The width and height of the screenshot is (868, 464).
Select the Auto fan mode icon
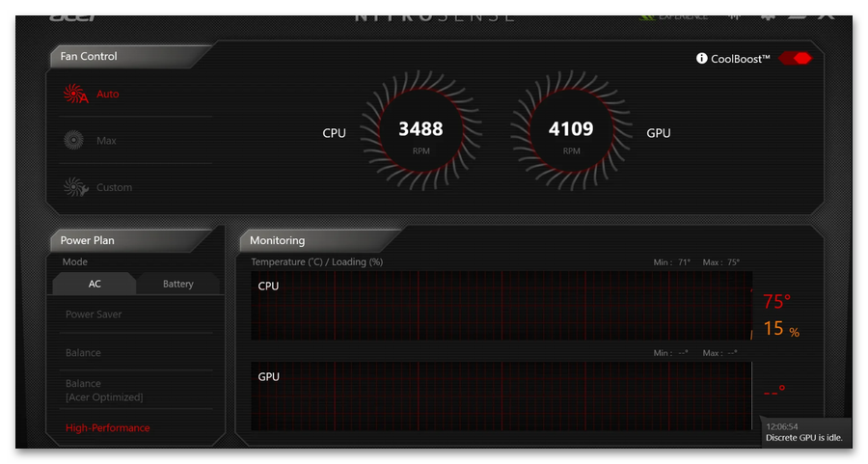click(x=74, y=94)
